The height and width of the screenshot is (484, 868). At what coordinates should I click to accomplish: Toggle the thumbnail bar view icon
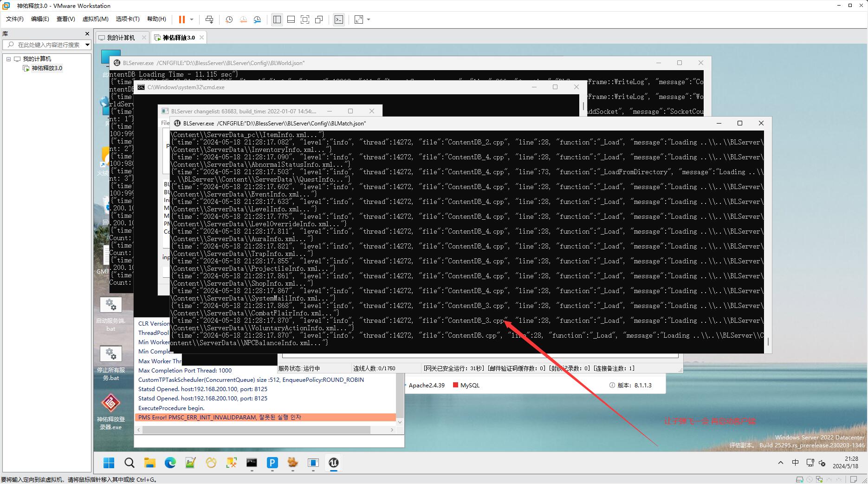(x=291, y=20)
